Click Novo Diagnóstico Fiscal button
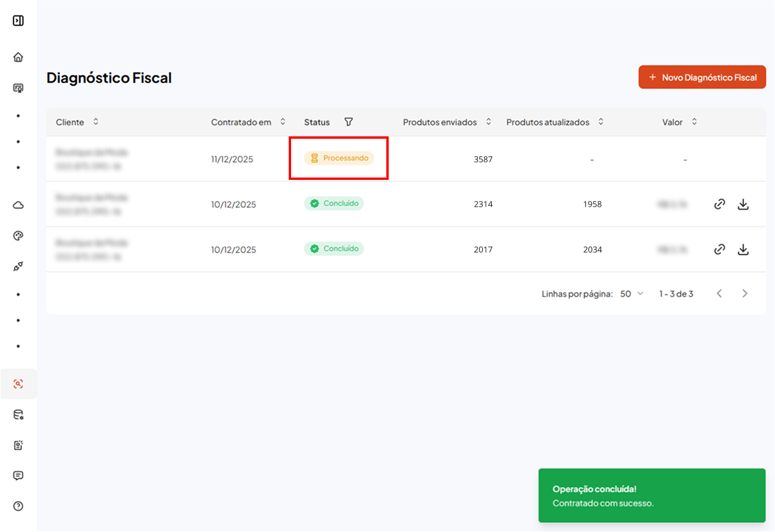The height and width of the screenshot is (532, 775). tap(702, 77)
